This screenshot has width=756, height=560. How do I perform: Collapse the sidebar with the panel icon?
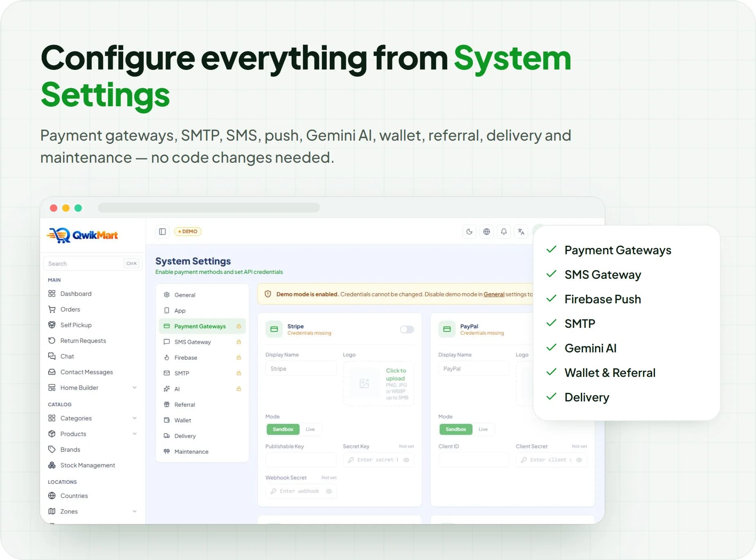point(162,232)
